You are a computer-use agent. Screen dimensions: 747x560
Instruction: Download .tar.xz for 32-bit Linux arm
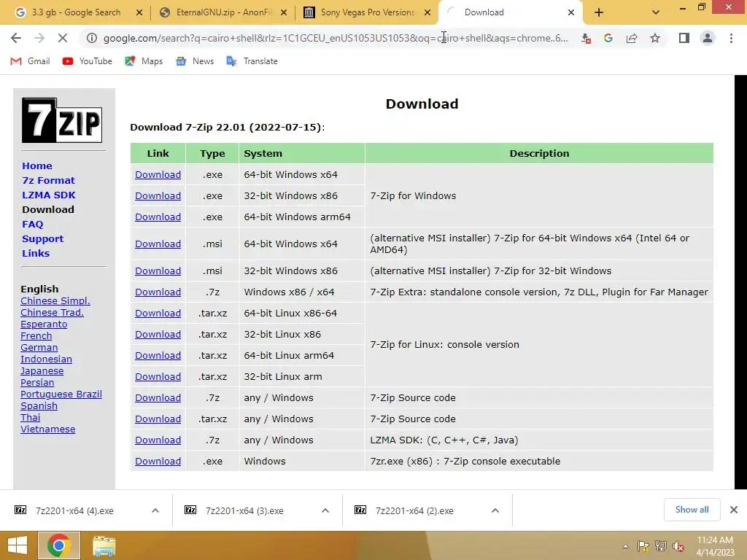[158, 377]
